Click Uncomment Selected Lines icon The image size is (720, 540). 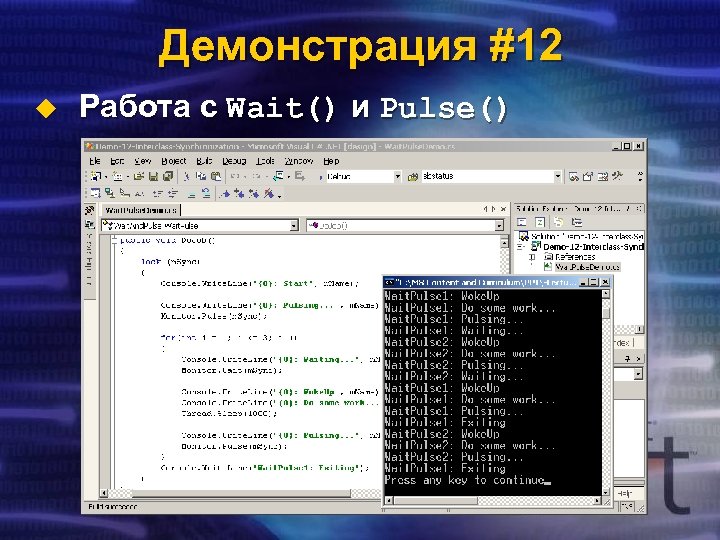pyautogui.click(x=206, y=194)
